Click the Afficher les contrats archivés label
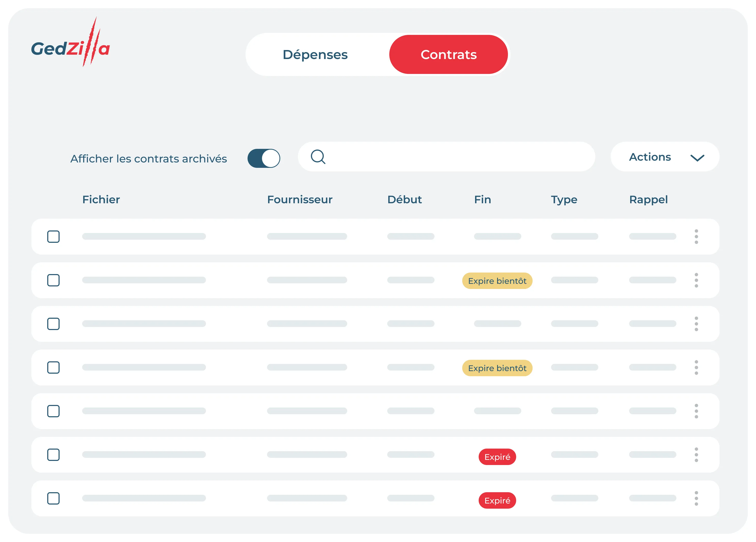The height and width of the screenshot is (542, 756). [x=149, y=159]
